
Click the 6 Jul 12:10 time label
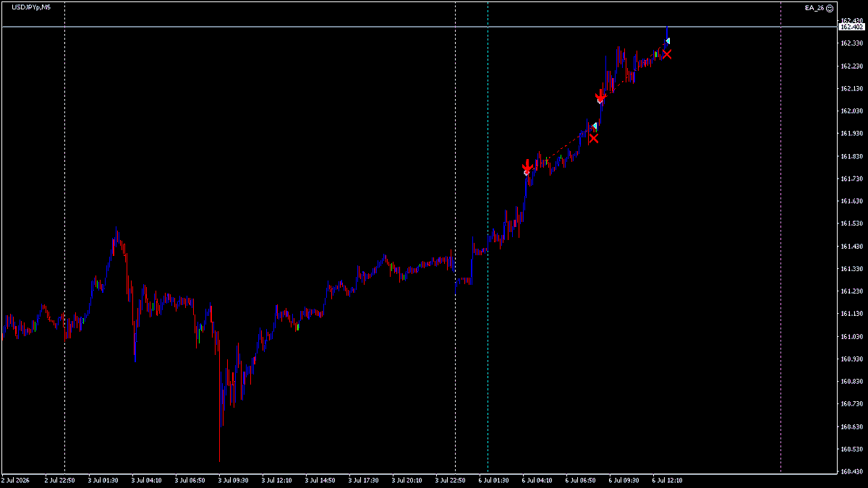coord(668,480)
